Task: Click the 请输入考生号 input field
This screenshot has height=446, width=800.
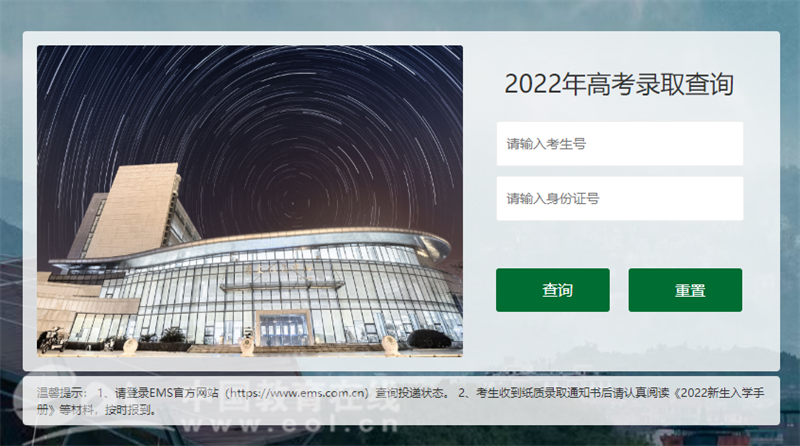Action: pyautogui.click(x=619, y=143)
